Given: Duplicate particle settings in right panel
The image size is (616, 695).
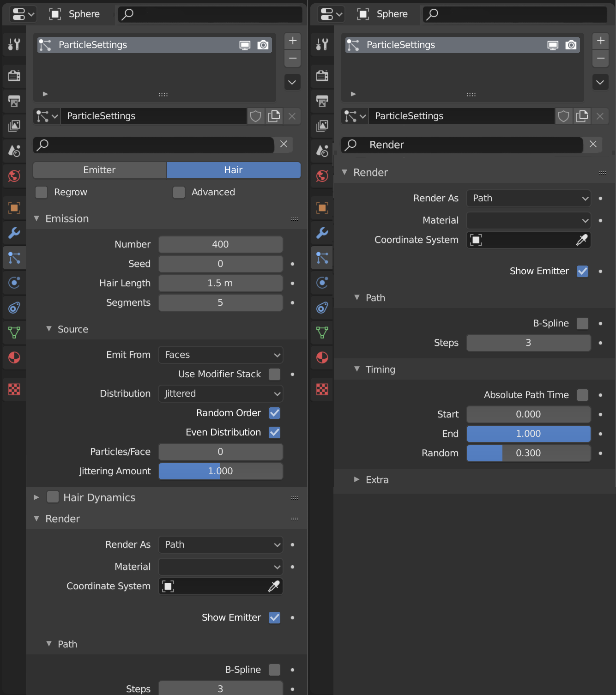Looking at the screenshot, I should click(x=582, y=116).
